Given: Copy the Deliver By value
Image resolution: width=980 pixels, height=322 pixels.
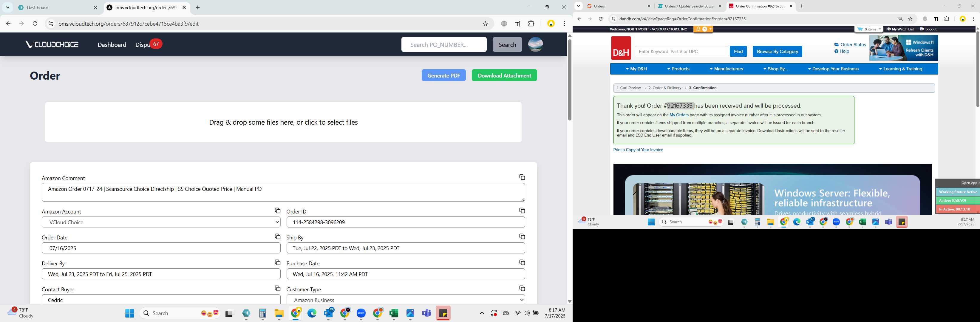Looking at the screenshot, I should (277, 262).
